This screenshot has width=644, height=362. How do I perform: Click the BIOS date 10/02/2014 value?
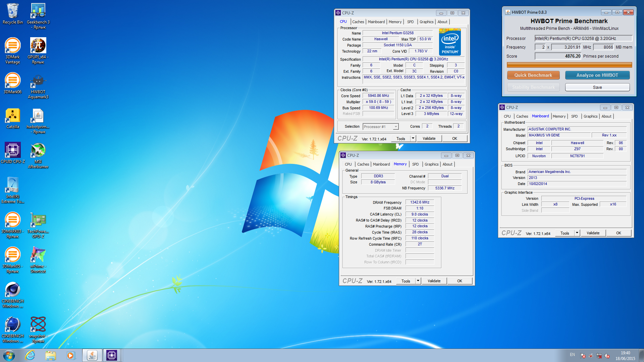(577, 184)
